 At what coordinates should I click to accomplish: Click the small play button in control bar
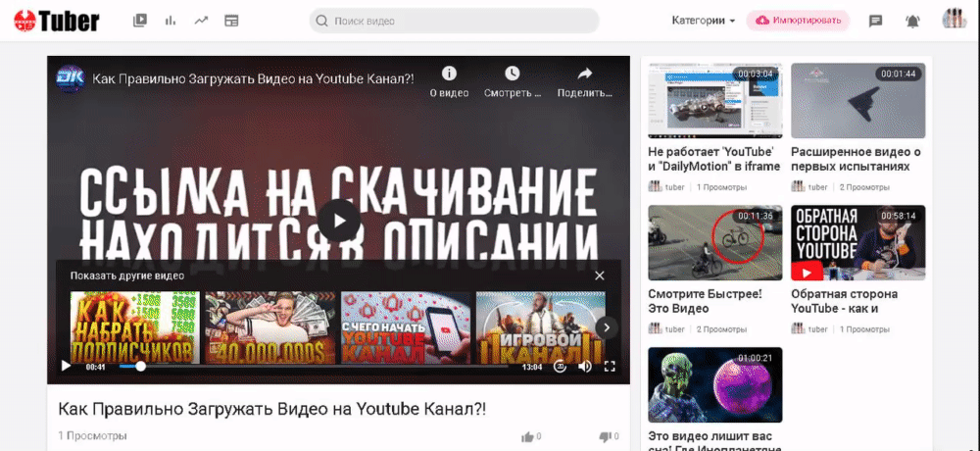66,367
